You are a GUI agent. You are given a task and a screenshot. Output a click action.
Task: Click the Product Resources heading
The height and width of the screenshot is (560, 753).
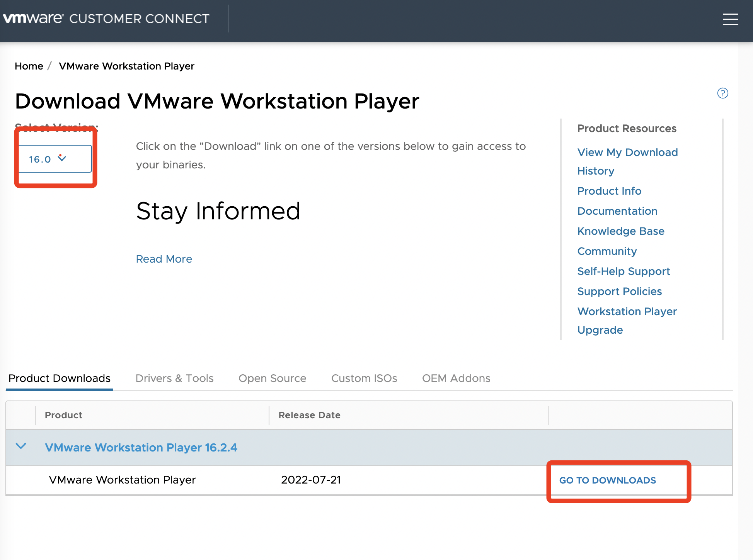click(x=627, y=128)
